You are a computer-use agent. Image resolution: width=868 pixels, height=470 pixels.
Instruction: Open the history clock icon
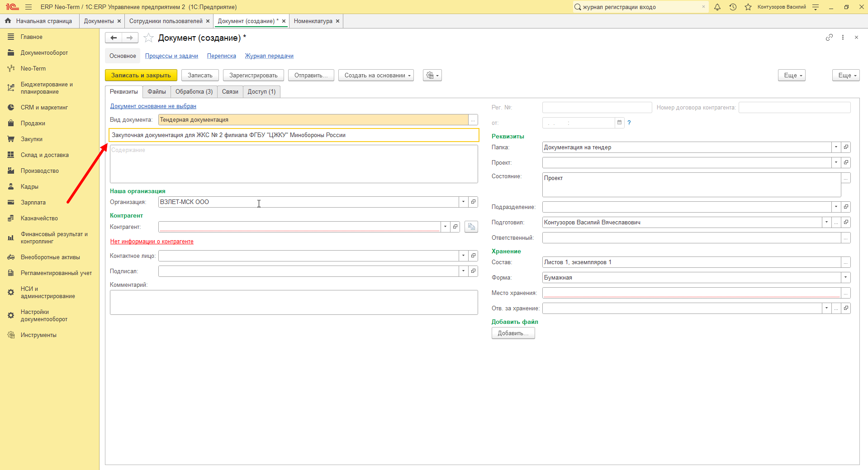point(733,7)
